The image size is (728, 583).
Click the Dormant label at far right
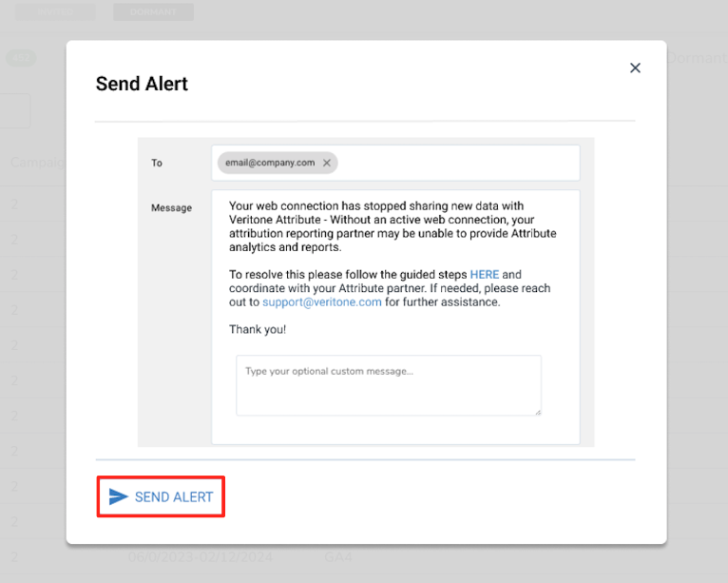coord(697,58)
